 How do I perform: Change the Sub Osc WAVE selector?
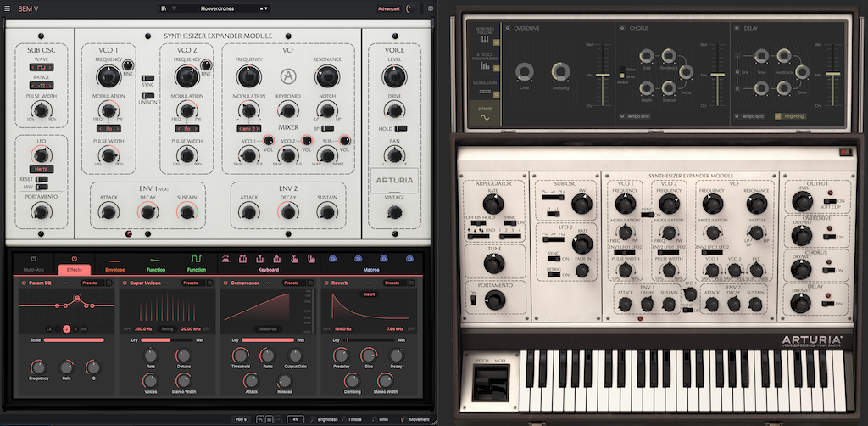point(42,67)
